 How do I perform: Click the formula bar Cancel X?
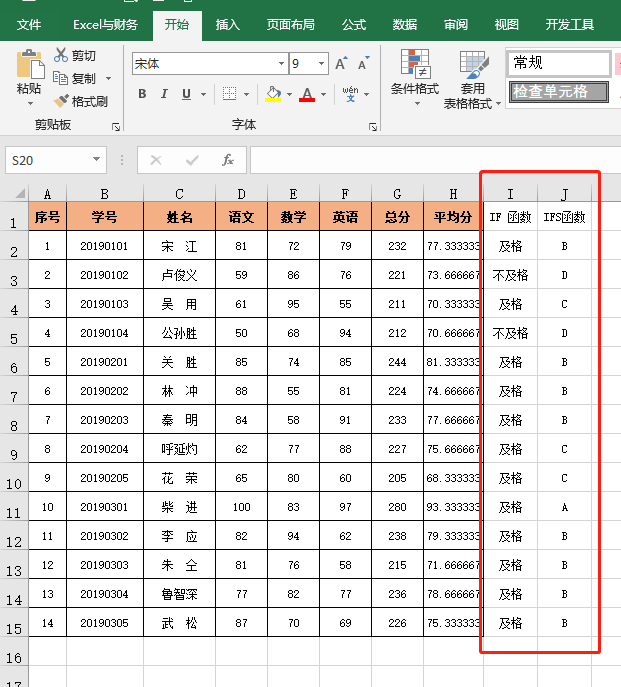pyautogui.click(x=156, y=160)
